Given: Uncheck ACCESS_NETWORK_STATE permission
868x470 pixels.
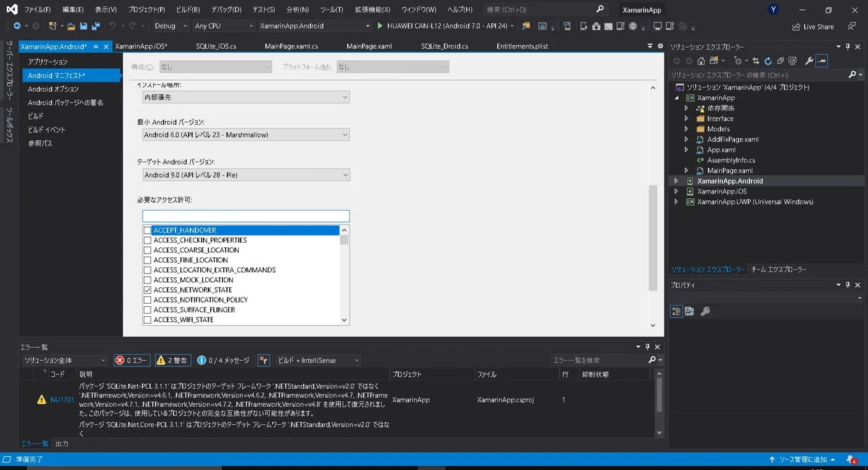Looking at the screenshot, I should (148, 290).
